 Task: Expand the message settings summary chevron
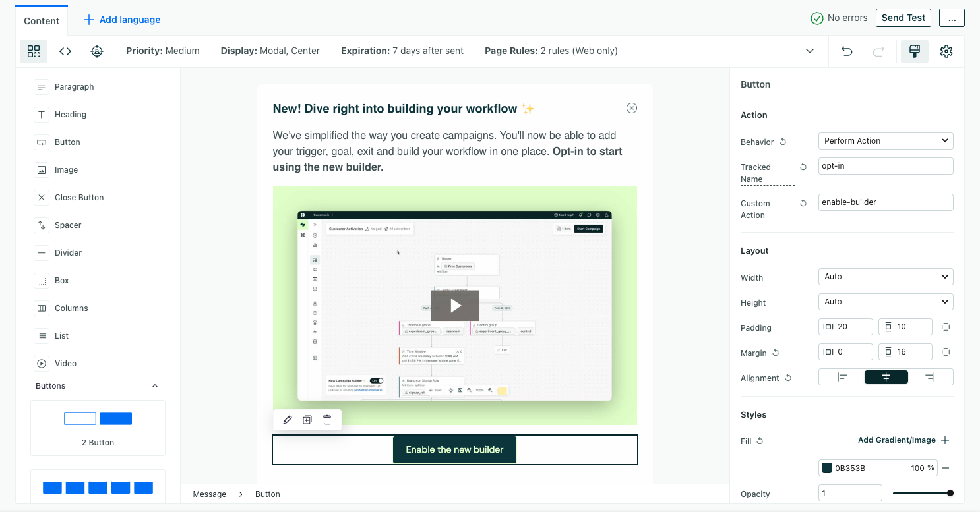click(810, 51)
